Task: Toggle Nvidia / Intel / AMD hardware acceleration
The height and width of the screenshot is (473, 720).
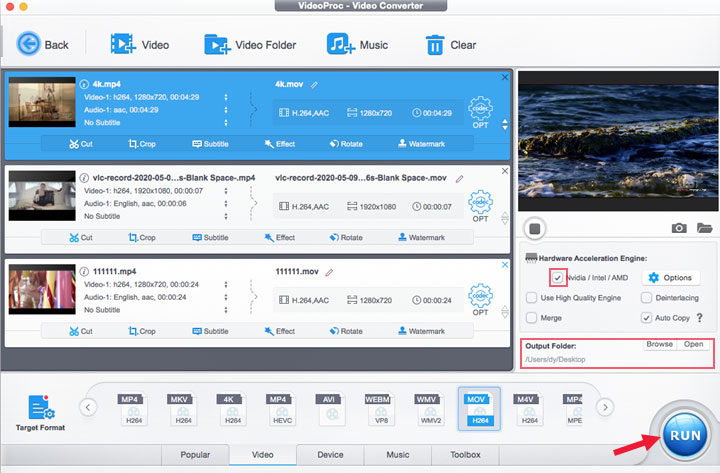Action: click(x=557, y=278)
